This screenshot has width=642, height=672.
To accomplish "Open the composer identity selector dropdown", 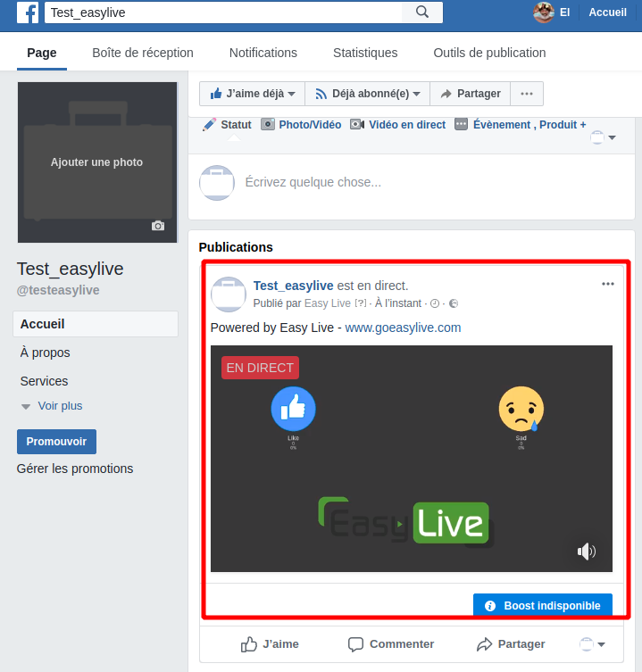I will [603, 137].
